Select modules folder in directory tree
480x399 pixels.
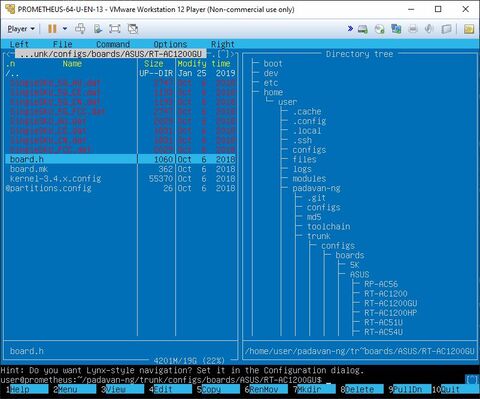click(309, 179)
